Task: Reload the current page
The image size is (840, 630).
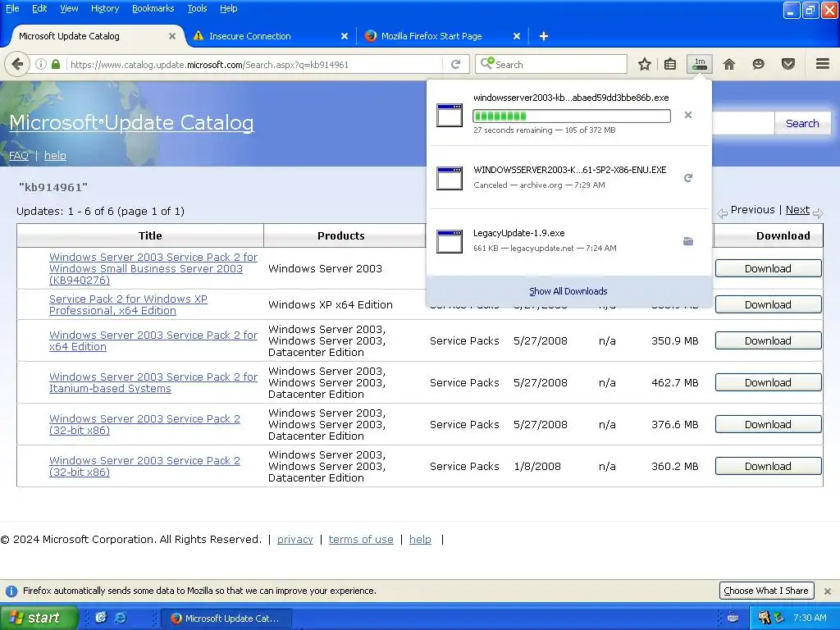Action: (455, 64)
